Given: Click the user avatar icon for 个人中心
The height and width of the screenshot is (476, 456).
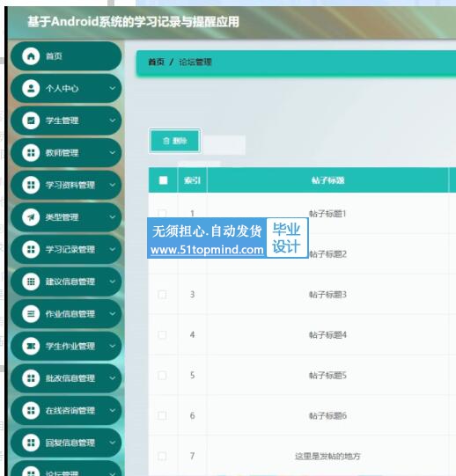Looking at the screenshot, I should 31,88.
